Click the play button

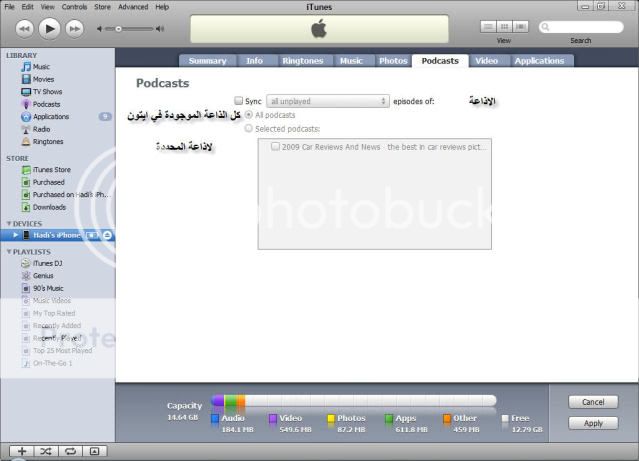click(x=49, y=29)
